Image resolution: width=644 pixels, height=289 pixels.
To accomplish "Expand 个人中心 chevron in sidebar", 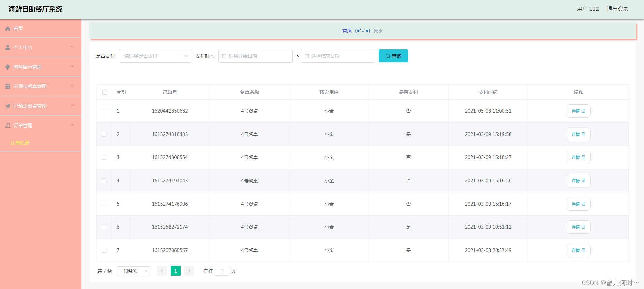I will [72, 47].
